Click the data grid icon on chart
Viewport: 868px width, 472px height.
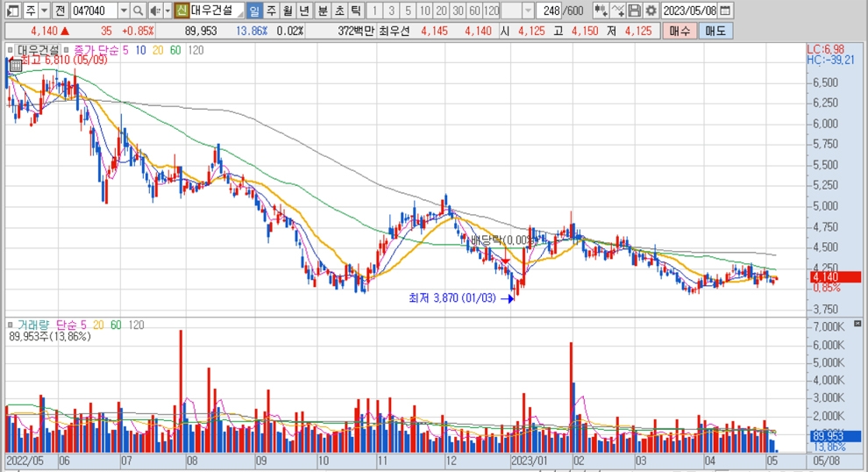15,65
